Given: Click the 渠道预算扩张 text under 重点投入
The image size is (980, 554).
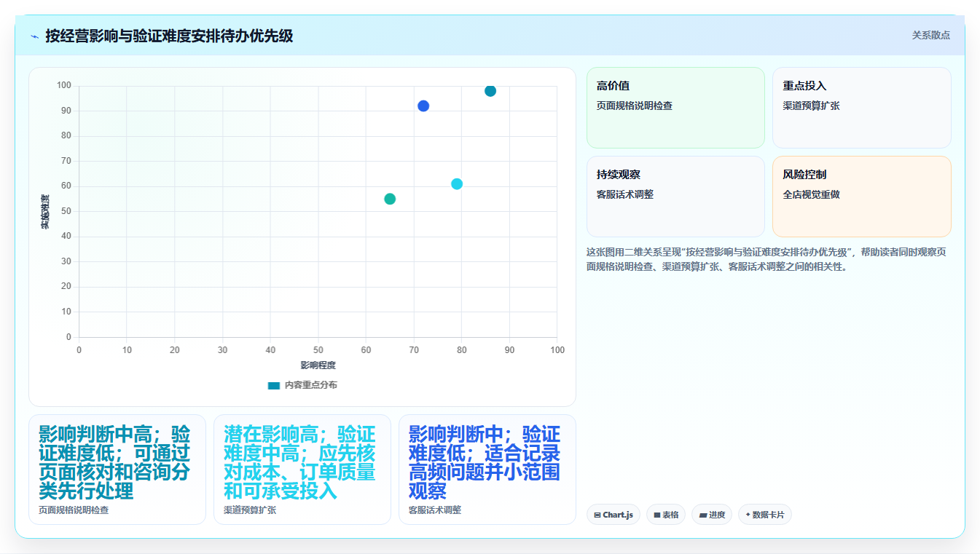Looking at the screenshot, I should 812,106.
